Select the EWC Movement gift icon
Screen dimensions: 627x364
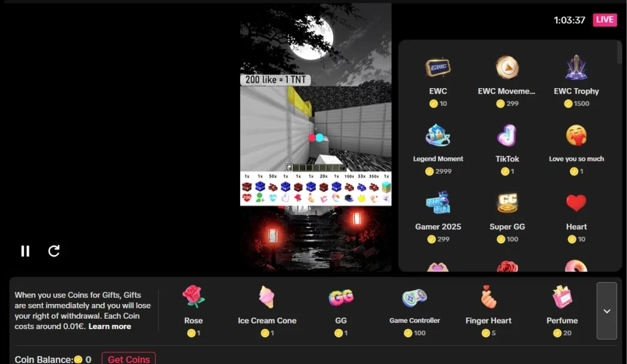click(507, 67)
